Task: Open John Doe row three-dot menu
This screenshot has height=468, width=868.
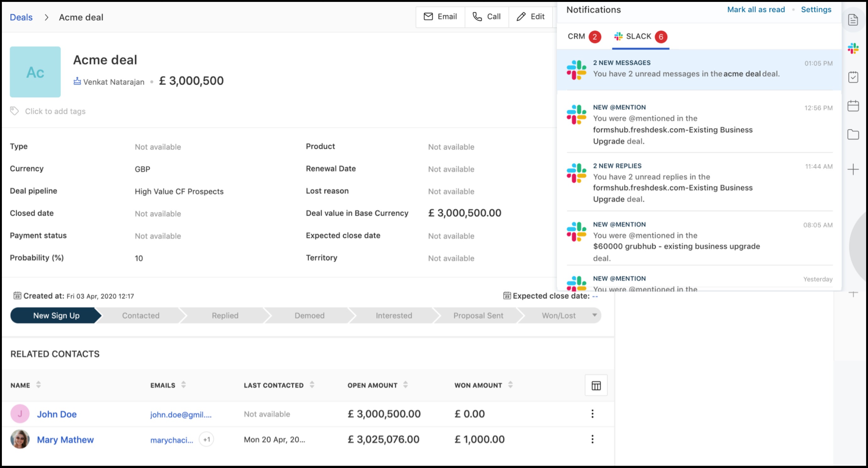Action: (592, 414)
